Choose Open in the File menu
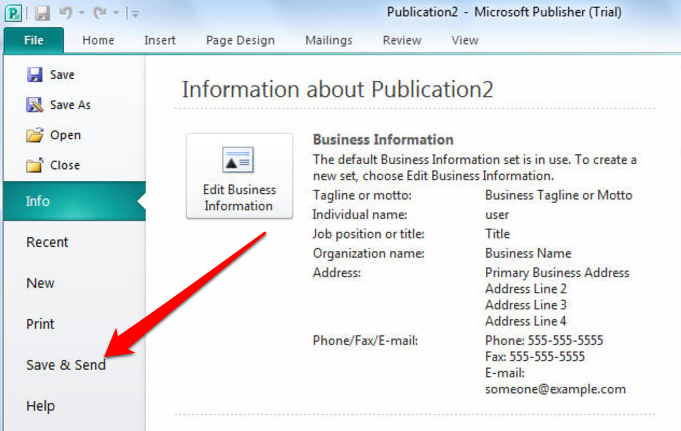 click(65, 135)
